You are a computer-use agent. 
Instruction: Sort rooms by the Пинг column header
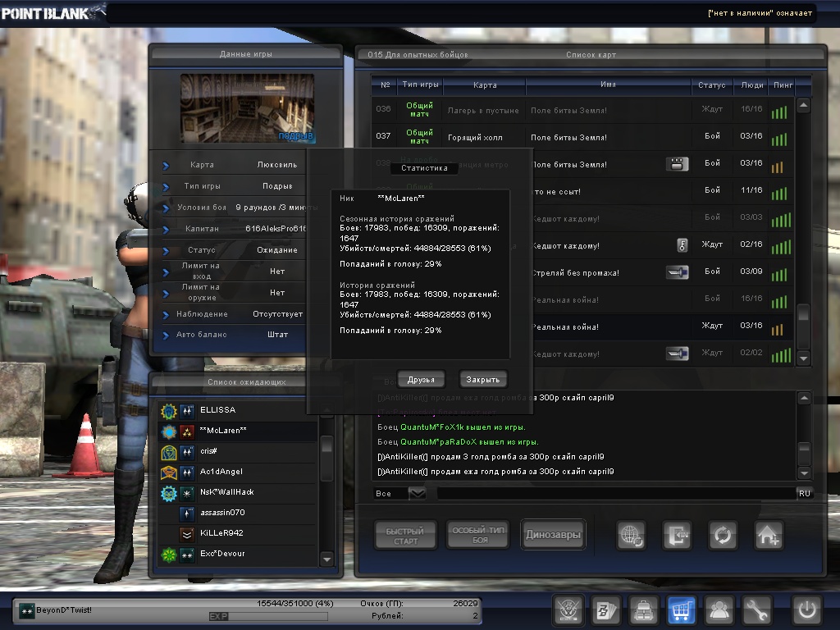(x=779, y=84)
